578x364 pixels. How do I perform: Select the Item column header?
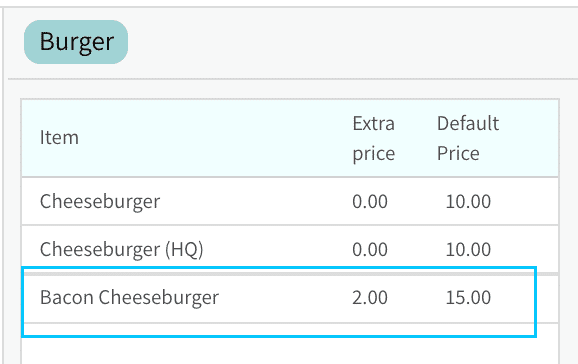(59, 138)
